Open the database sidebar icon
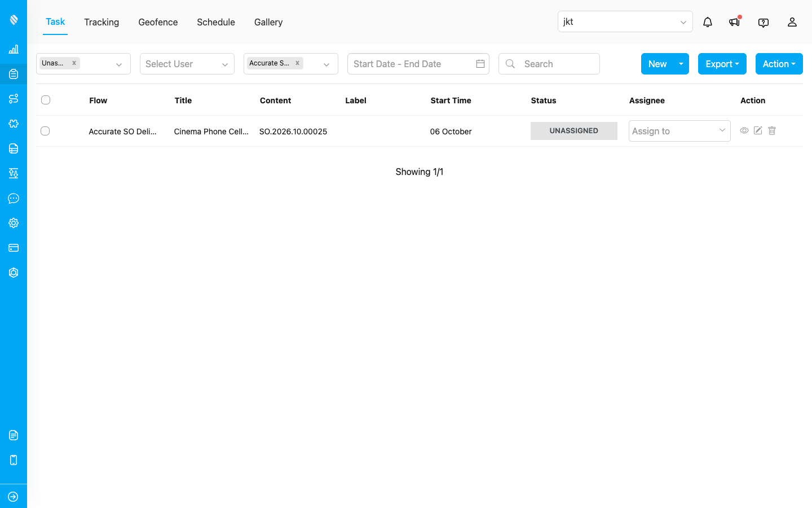This screenshot has height=508, width=812. [x=14, y=148]
